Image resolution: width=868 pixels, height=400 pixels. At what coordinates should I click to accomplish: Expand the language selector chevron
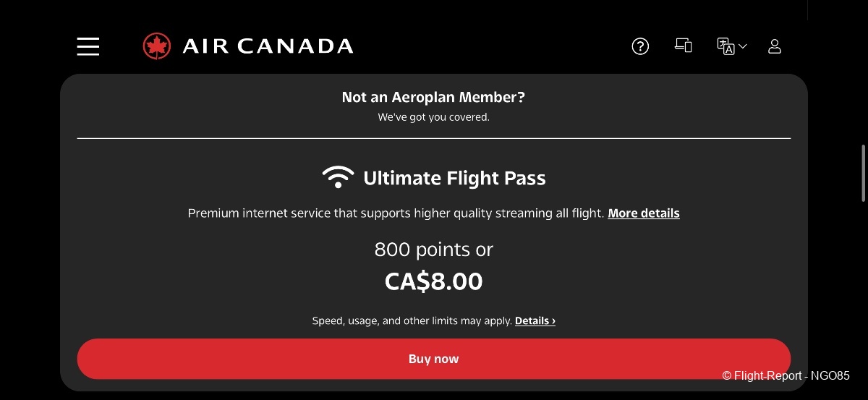pyautogui.click(x=743, y=46)
